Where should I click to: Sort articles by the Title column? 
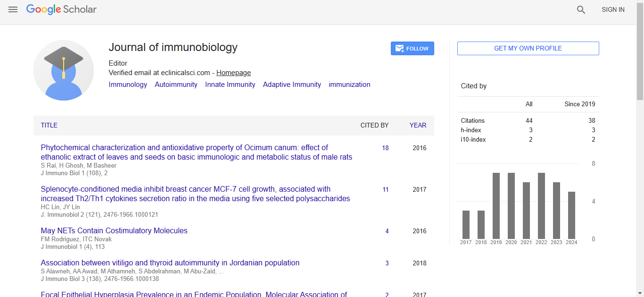pos(49,126)
